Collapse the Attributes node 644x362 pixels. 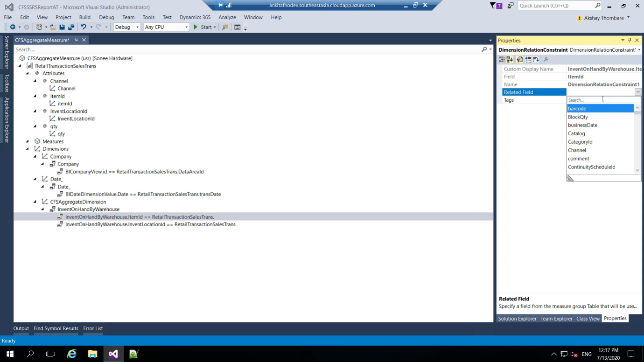pyautogui.click(x=28, y=73)
